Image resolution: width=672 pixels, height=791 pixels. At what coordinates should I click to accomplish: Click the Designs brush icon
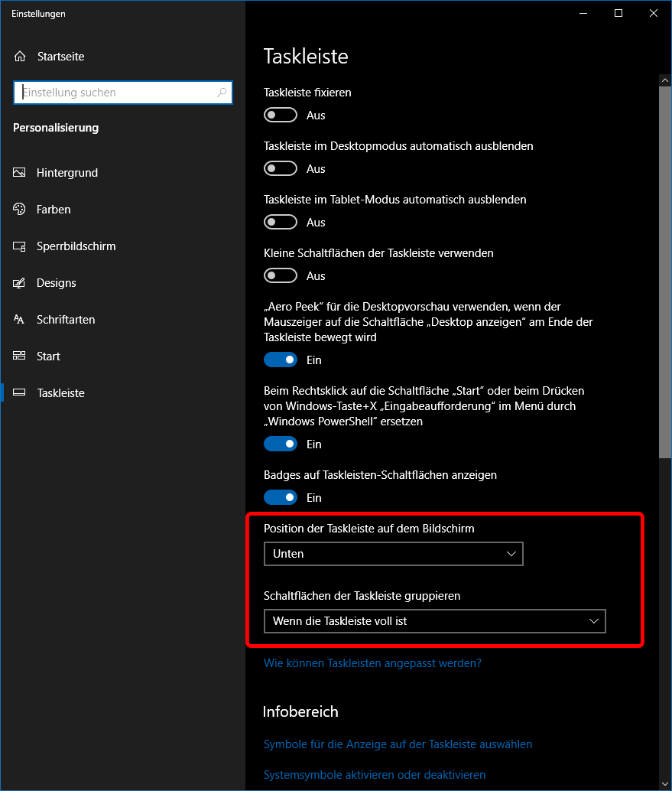(20, 283)
